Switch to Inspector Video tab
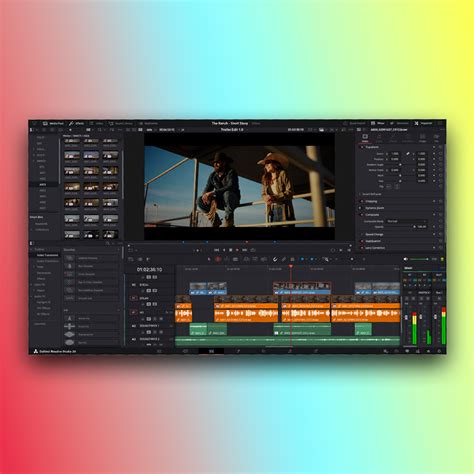Viewport: 474px width, 474px height. coord(365,138)
